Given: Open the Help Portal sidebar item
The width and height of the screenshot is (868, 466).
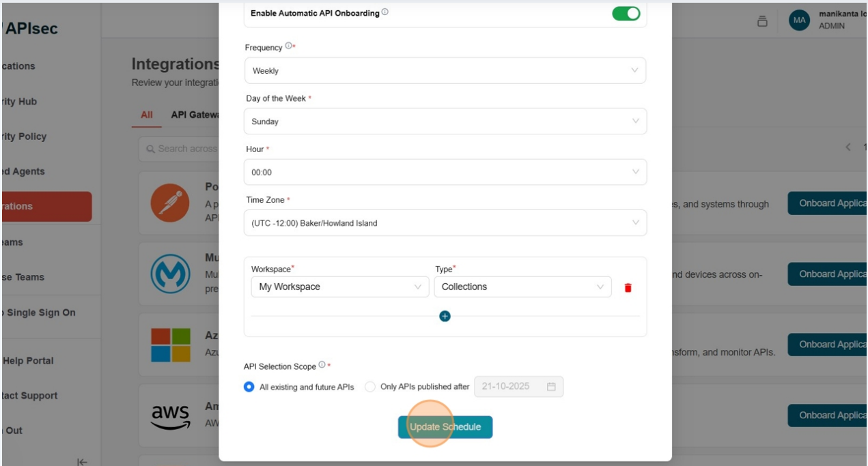Looking at the screenshot, I should [x=28, y=361].
